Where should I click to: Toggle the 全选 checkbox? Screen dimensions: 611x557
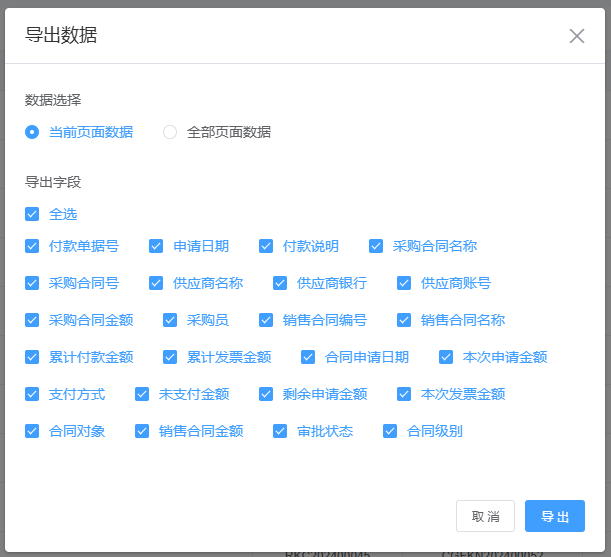pos(32,214)
